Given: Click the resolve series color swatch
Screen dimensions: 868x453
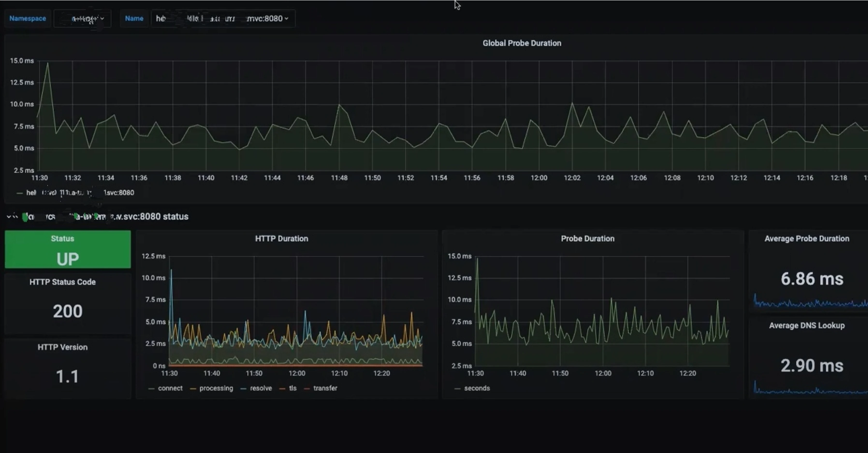Looking at the screenshot, I should coord(243,388).
